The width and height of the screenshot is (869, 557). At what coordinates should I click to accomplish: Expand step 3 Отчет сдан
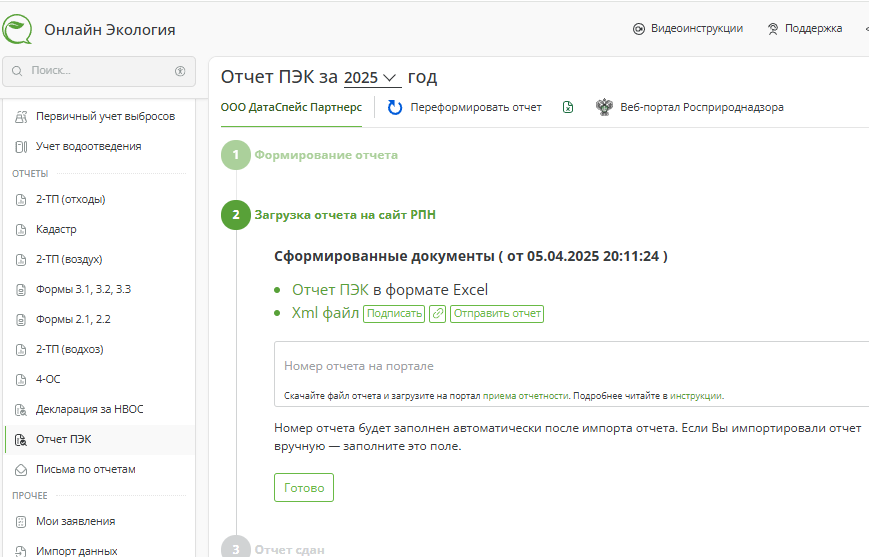tap(289, 549)
